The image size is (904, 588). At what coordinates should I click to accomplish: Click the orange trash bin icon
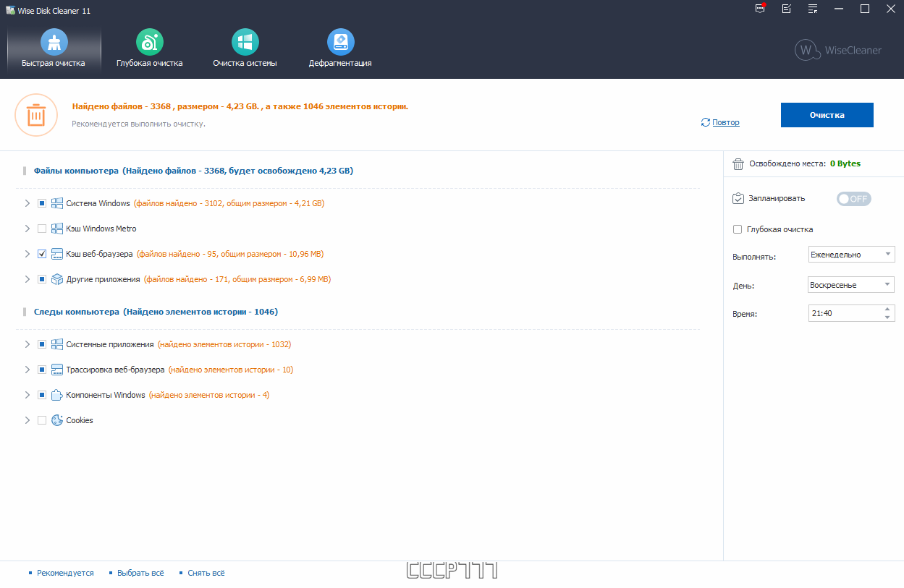pyautogui.click(x=36, y=115)
